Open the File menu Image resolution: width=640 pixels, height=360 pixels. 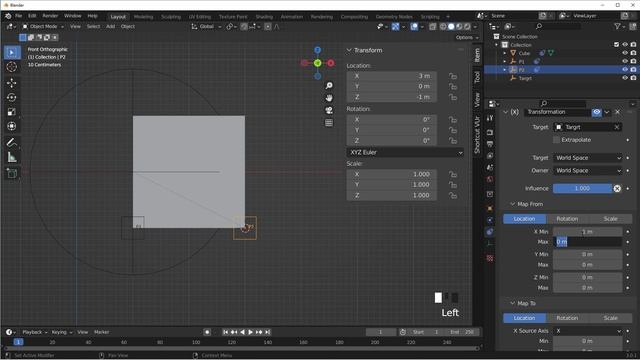tap(18, 16)
